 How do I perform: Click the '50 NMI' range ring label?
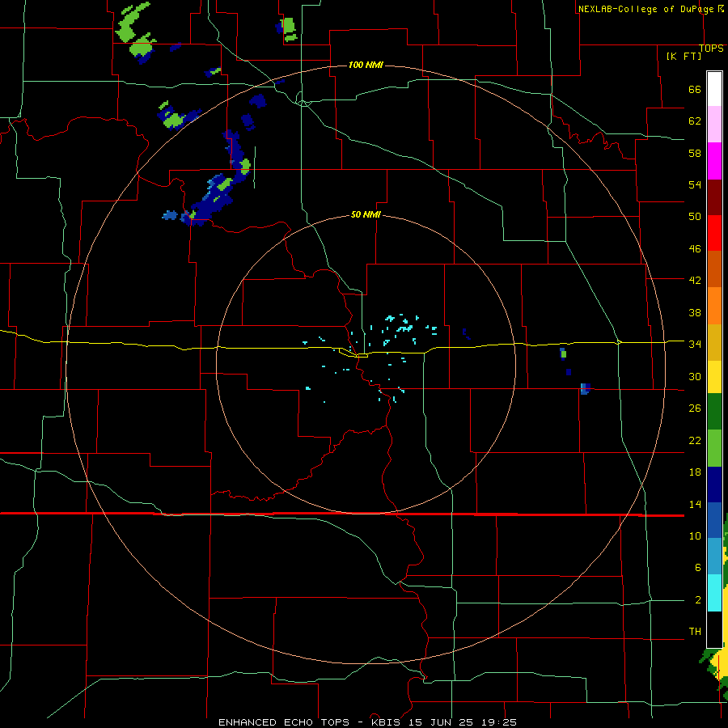pos(366,214)
